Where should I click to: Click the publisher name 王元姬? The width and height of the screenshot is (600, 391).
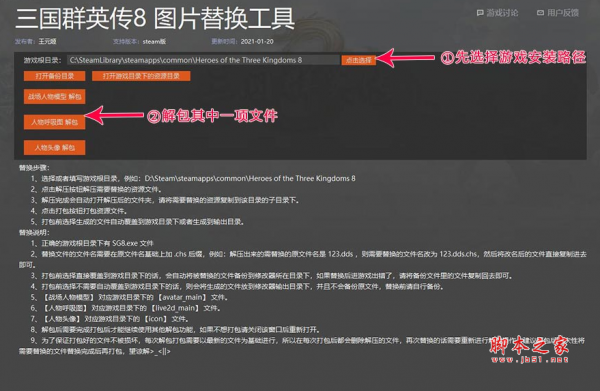point(47,41)
